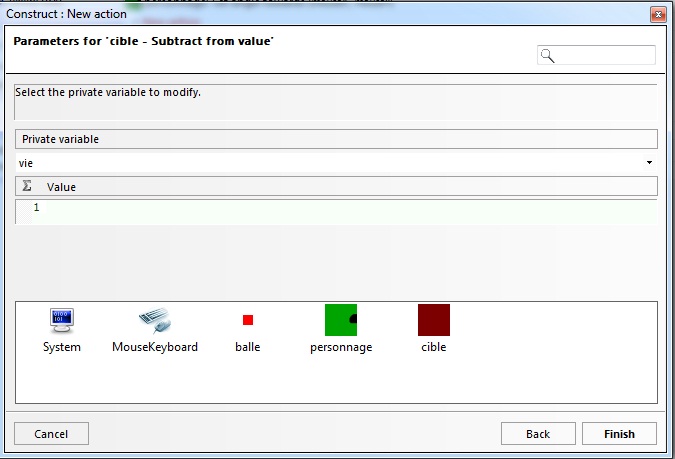Click the Finish button
This screenshot has width=675, height=459.
(x=619, y=434)
